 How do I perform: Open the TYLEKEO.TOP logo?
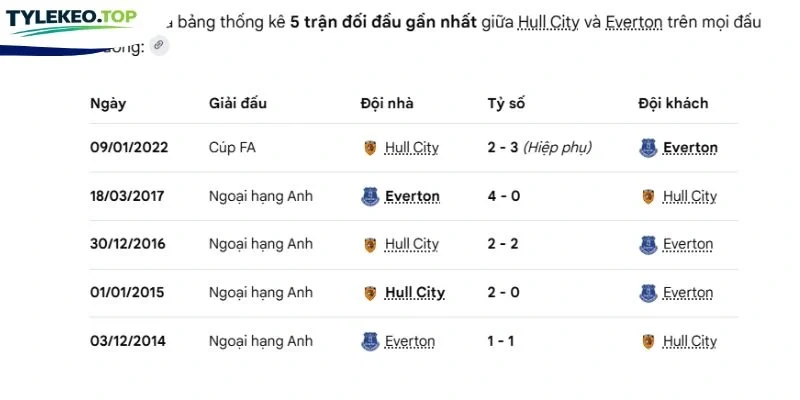(x=71, y=21)
